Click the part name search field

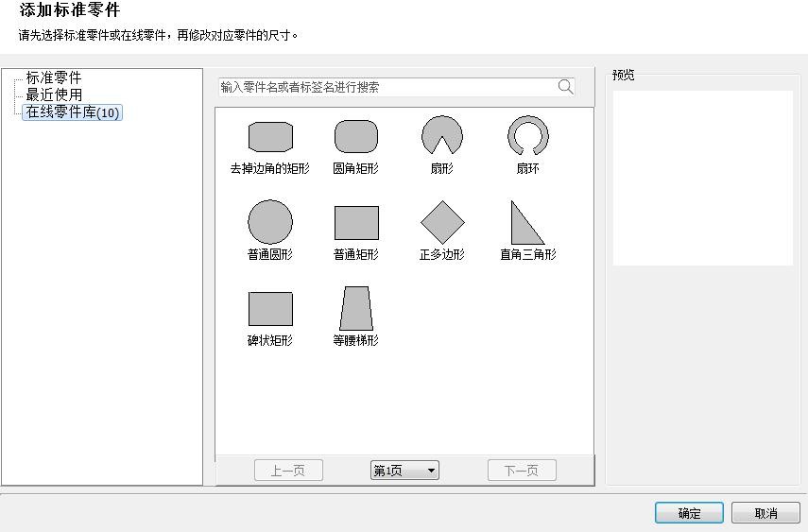[386, 87]
